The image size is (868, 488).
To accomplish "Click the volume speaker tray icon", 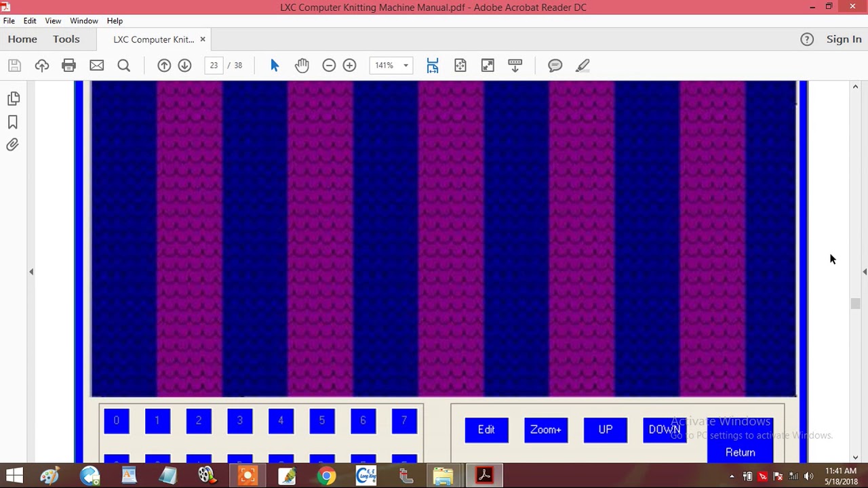I will point(808,476).
